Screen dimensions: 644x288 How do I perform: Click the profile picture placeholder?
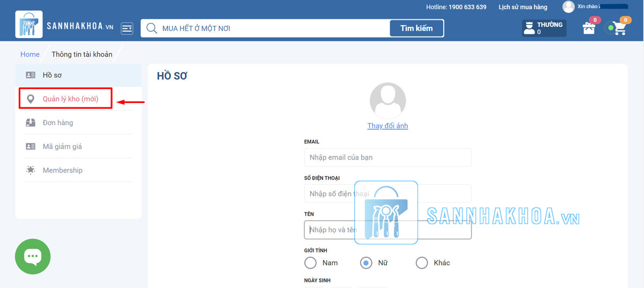pyautogui.click(x=387, y=101)
